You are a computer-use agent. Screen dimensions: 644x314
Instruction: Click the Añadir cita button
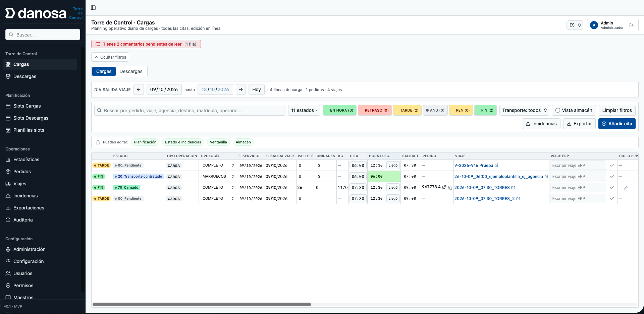click(617, 124)
